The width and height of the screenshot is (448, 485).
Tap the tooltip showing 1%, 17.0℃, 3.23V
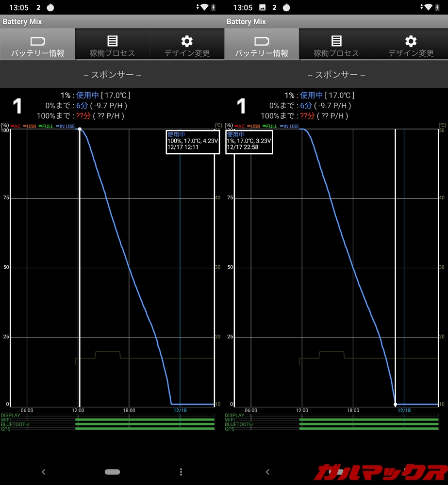[249, 142]
